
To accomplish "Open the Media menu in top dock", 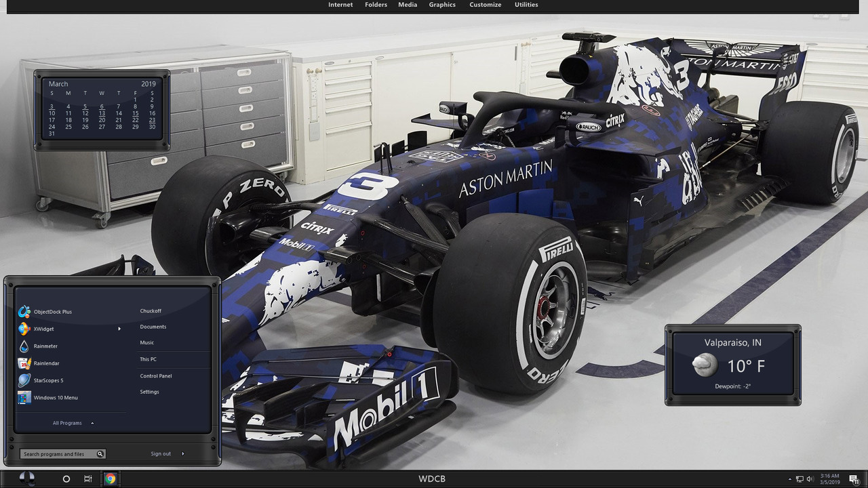I will tap(408, 5).
